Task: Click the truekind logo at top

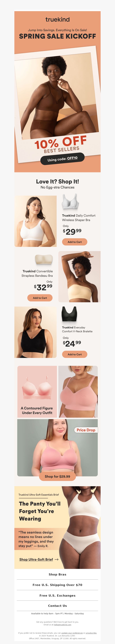Action: coord(57,20)
